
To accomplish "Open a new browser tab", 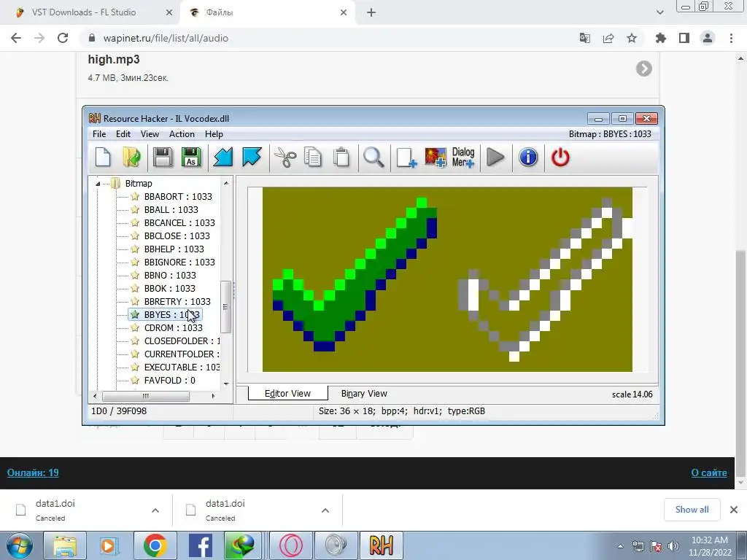I will [371, 12].
